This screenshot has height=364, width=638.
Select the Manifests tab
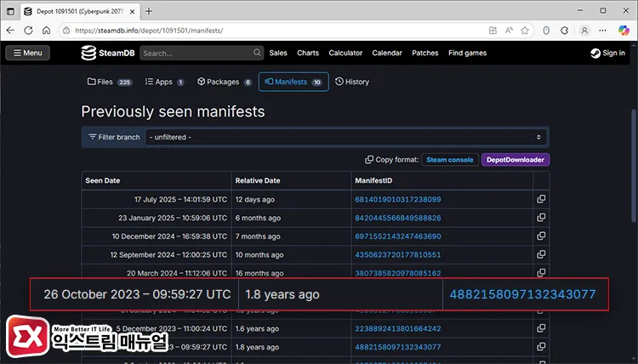293,82
